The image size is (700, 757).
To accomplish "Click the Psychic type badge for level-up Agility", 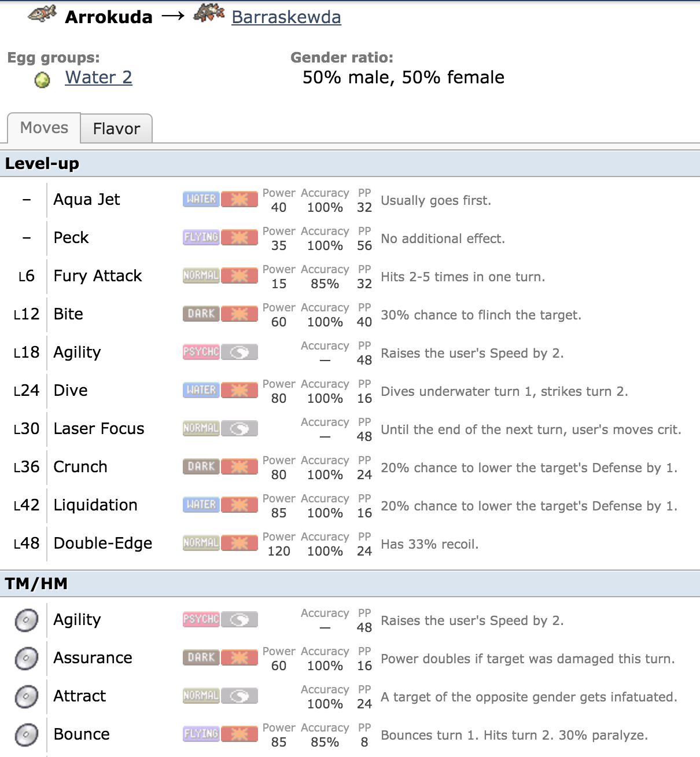I will (201, 352).
